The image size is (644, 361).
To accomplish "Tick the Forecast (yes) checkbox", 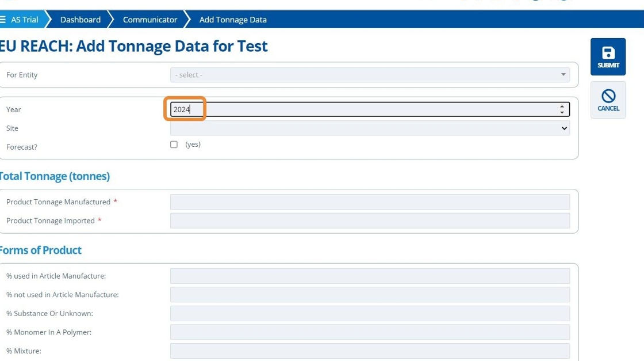I will [x=174, y=145].
